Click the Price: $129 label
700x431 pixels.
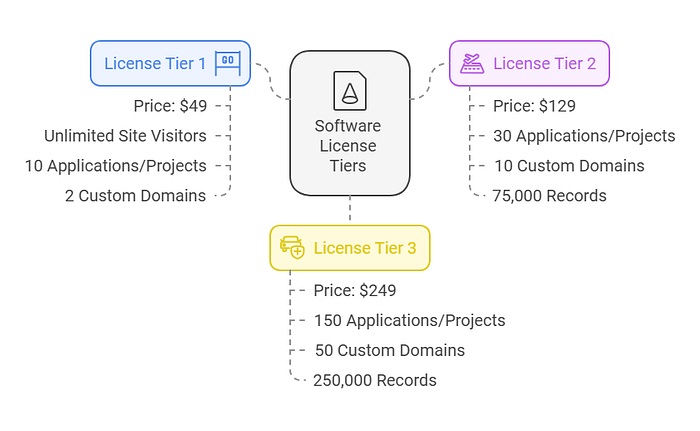pyautogui.click(x=534, y=106)
